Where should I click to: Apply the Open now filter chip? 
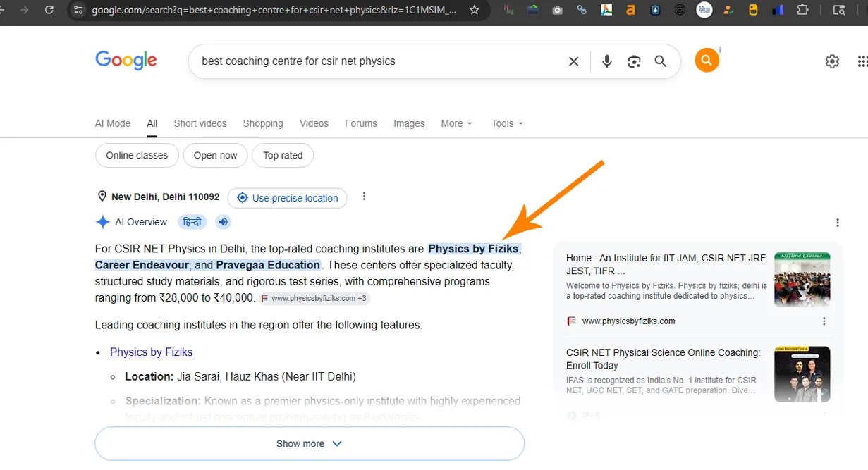pos(215,156)
